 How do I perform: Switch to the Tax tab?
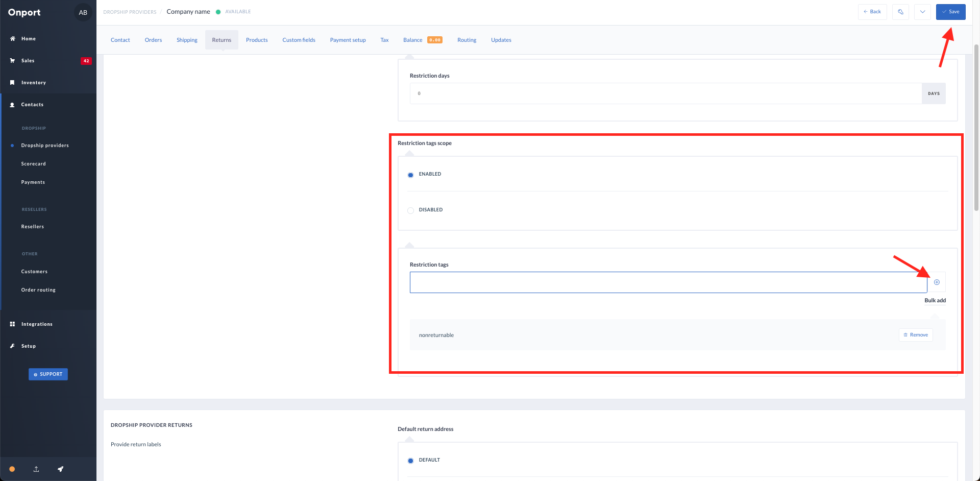point(384,40)
